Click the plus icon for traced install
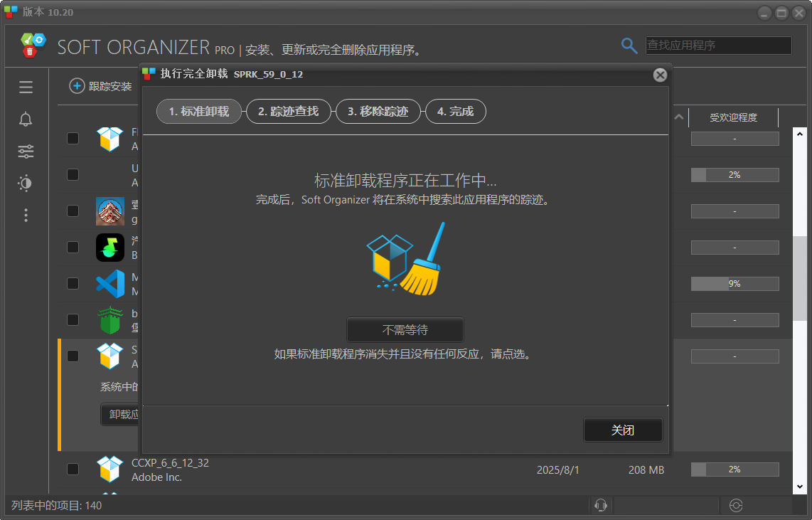The width and height of the screenshot is (812, 520). pyautogui.click(x=77, y=86)
